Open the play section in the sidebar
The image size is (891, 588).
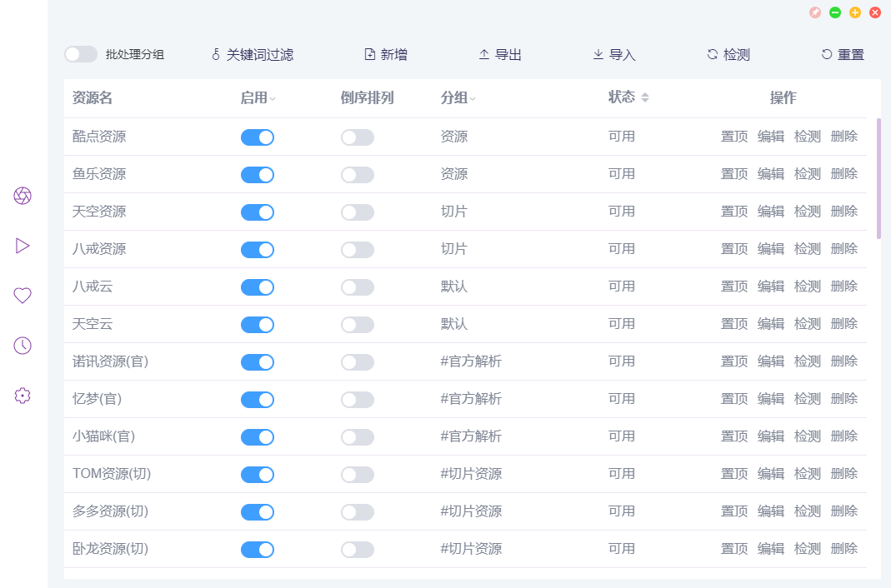23,246
